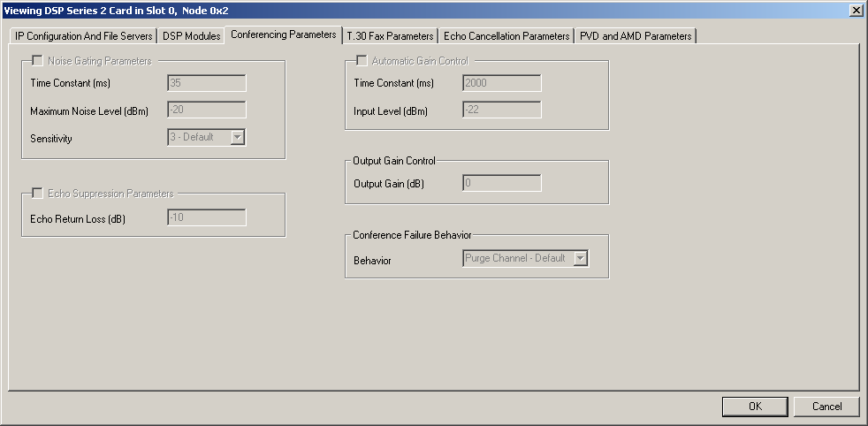Click the Echo Return Loss field
868x426 pixels.
[x=206, y=217]
